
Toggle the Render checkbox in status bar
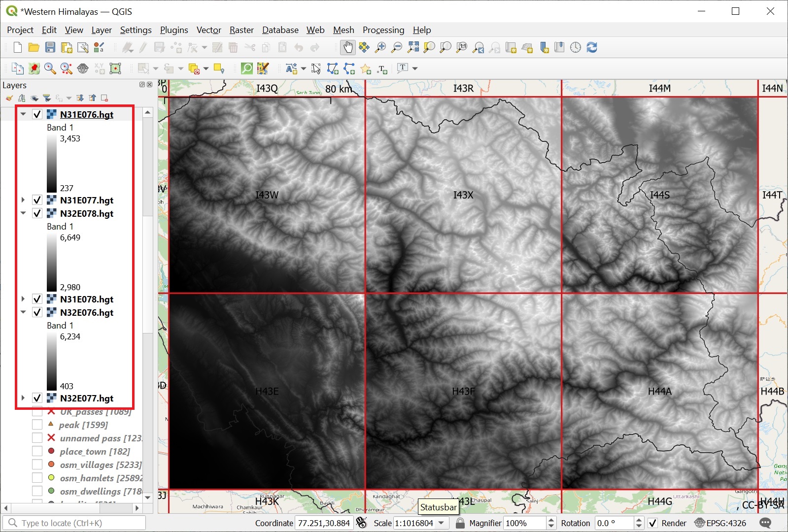653,523
